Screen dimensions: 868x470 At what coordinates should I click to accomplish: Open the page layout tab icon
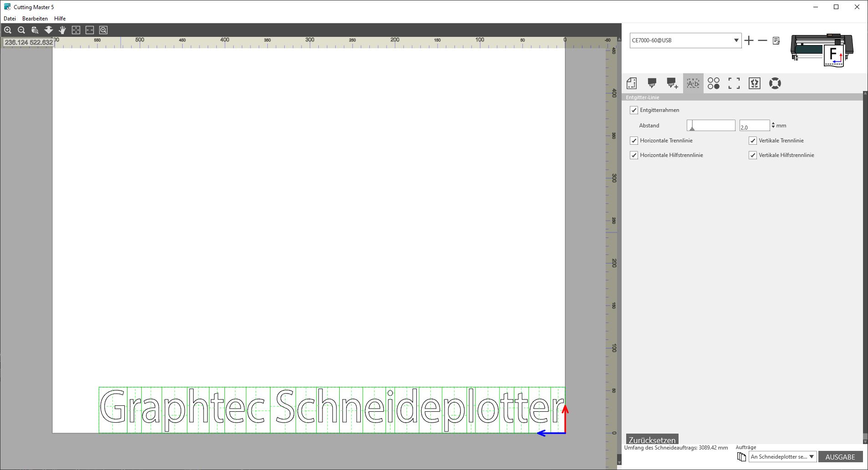(x=632, y=83)
